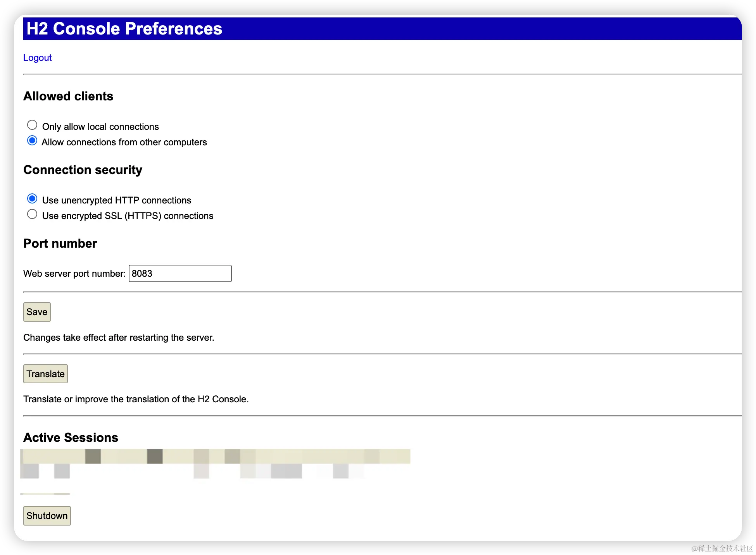Select the 'Only allow local connections' radio button

(32, 125)
